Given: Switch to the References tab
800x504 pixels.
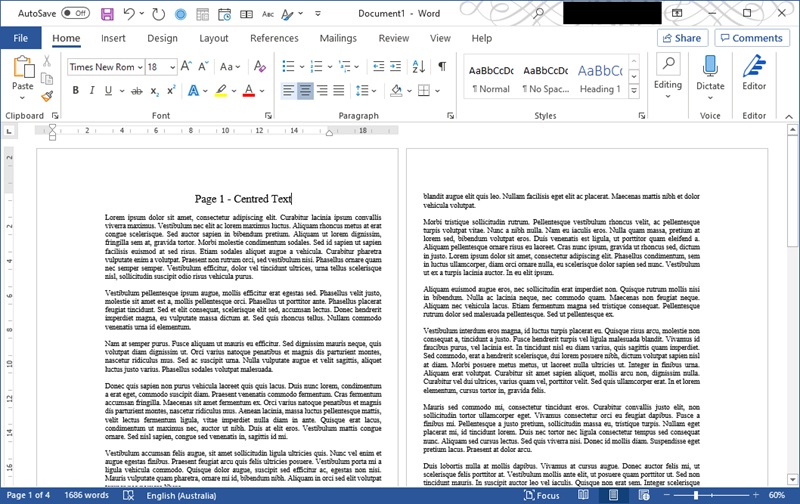Looking at the screenshot, I should click(x=274, y=38).
